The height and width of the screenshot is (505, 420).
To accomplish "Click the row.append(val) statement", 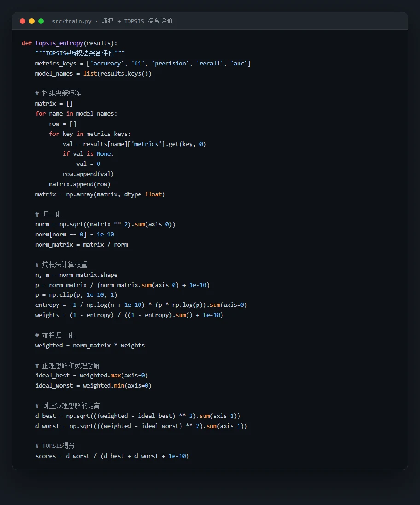I will tap(88, 174).
